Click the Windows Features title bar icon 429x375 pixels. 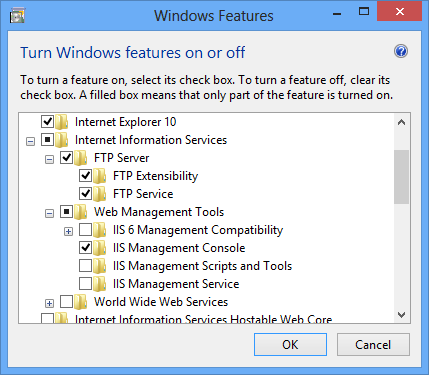(17, 15)
